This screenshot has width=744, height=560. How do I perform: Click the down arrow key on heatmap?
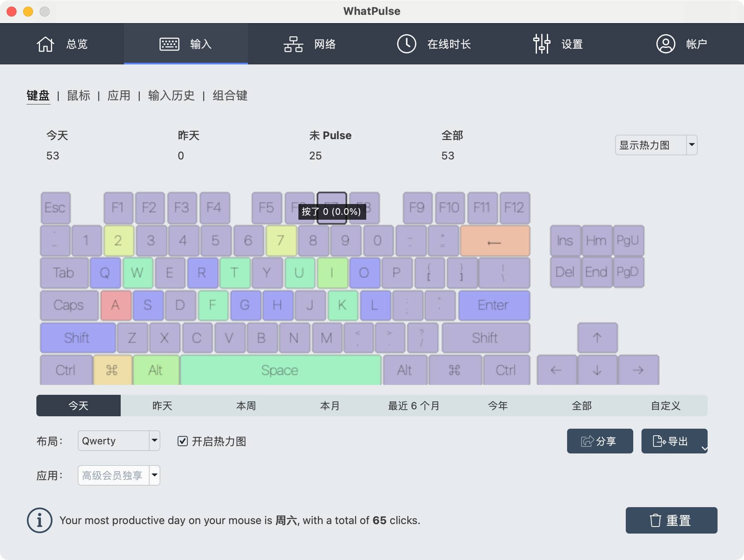click(597, 370)
